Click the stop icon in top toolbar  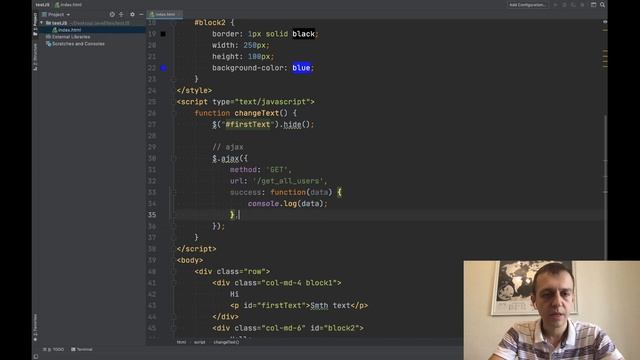(582, 5)
